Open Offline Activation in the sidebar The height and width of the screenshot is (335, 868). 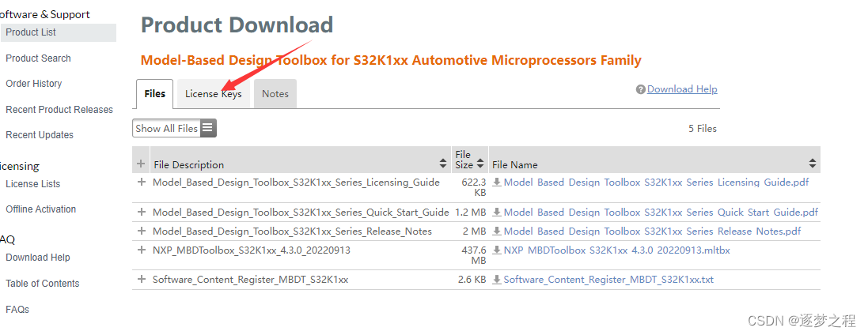(41, 209)
